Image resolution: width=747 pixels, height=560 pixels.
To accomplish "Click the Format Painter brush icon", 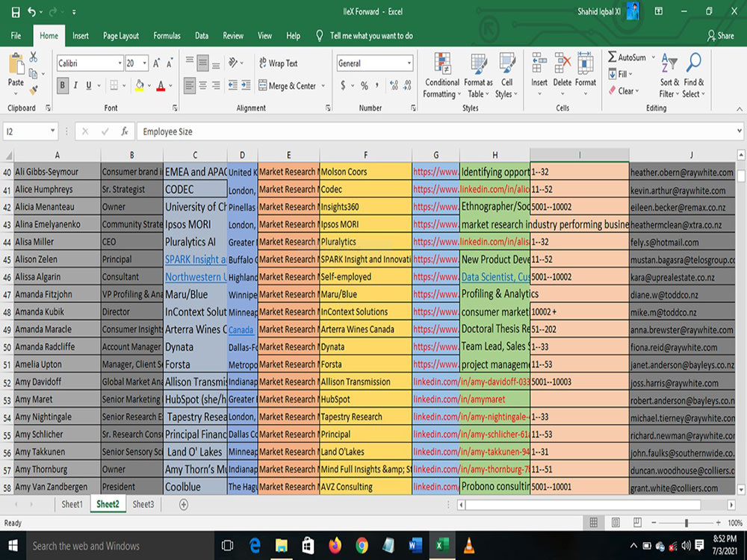I will [34, 89].
